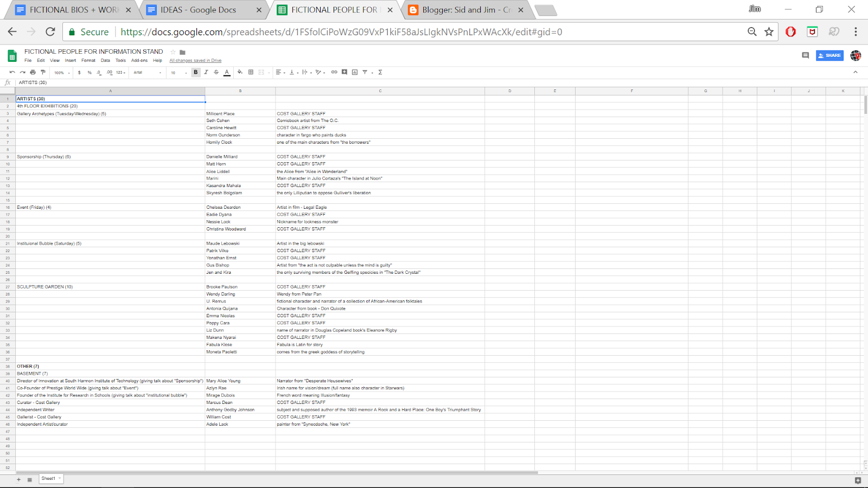Decrease decimal places
This screenshot has width=868, height=488.
[99, 72]
